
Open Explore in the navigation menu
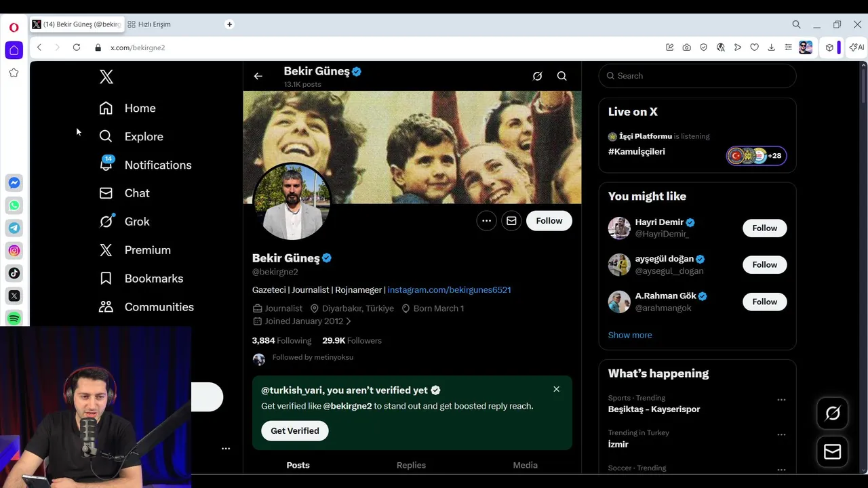(x=132, y=137)
